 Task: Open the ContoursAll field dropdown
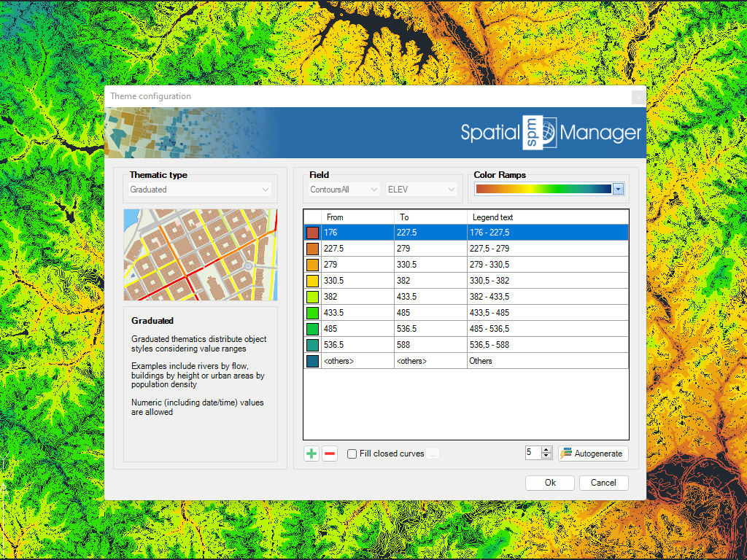point(344,190)
